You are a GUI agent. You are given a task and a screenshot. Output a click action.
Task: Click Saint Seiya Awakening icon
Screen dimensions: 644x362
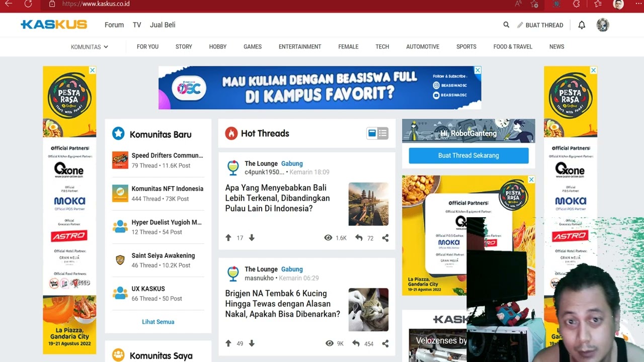(x=120, y=260)
